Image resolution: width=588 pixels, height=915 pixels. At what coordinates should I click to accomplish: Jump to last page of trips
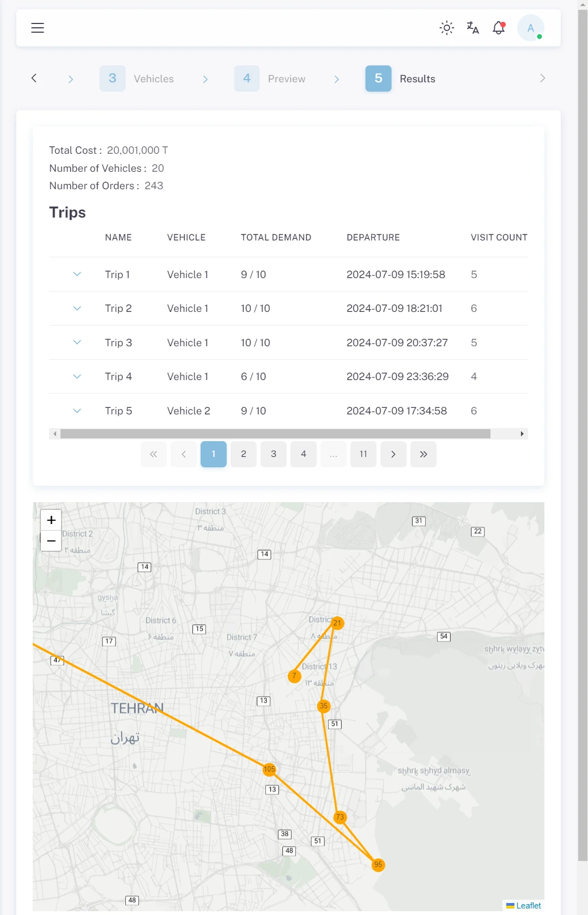(x=423, y=454)
